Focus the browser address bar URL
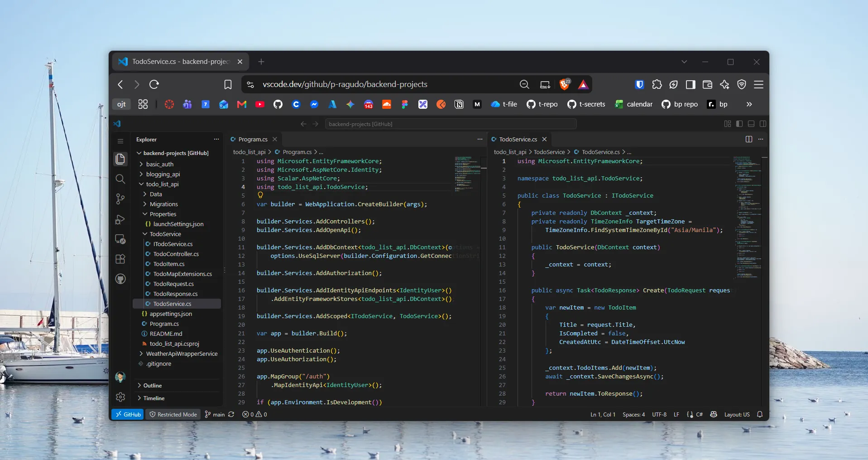 click(x=345, y=84)
